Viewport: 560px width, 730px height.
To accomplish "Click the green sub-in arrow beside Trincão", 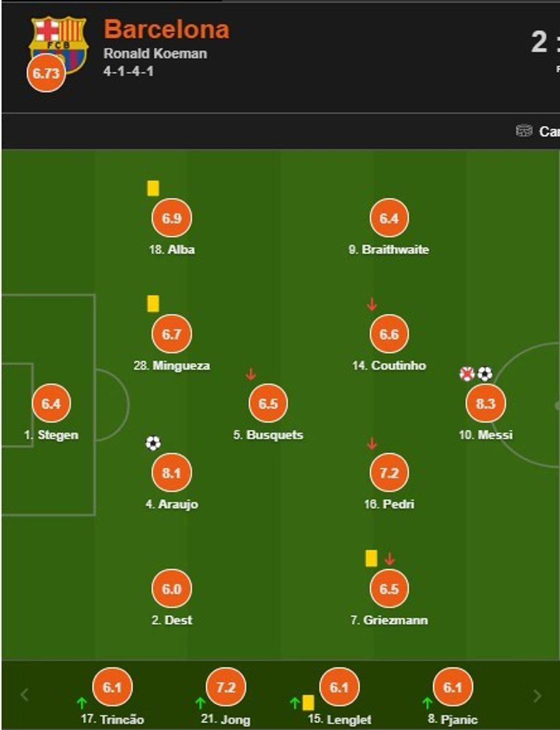I will click(82, 702).
